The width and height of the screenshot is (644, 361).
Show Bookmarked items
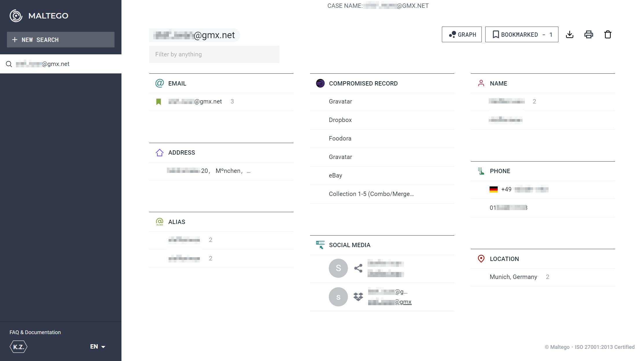[522, 34]
